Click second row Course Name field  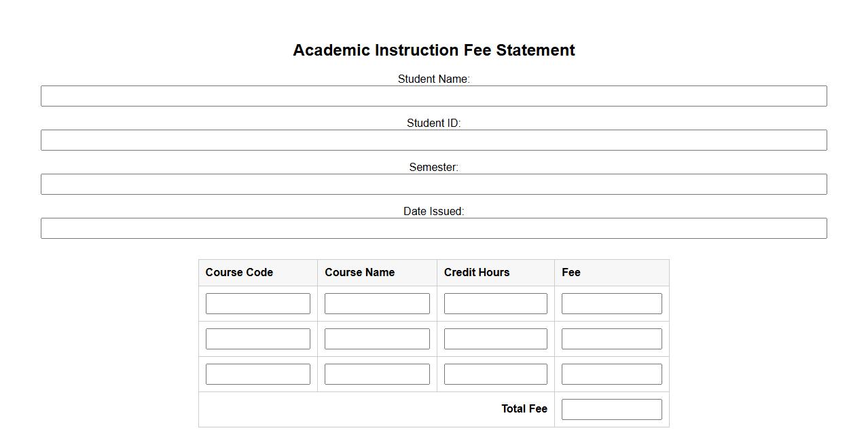(x=377, y=339)
